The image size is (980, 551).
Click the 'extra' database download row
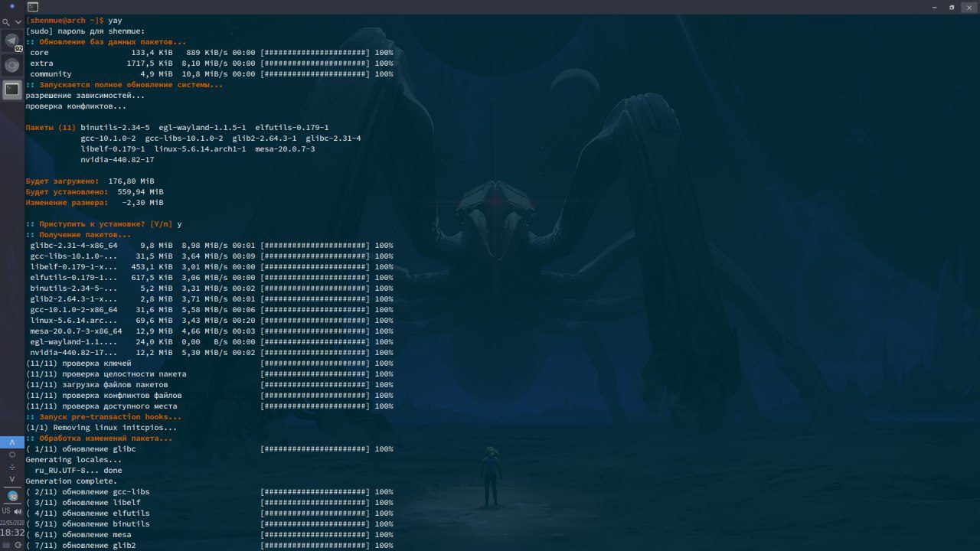[211, 64]
